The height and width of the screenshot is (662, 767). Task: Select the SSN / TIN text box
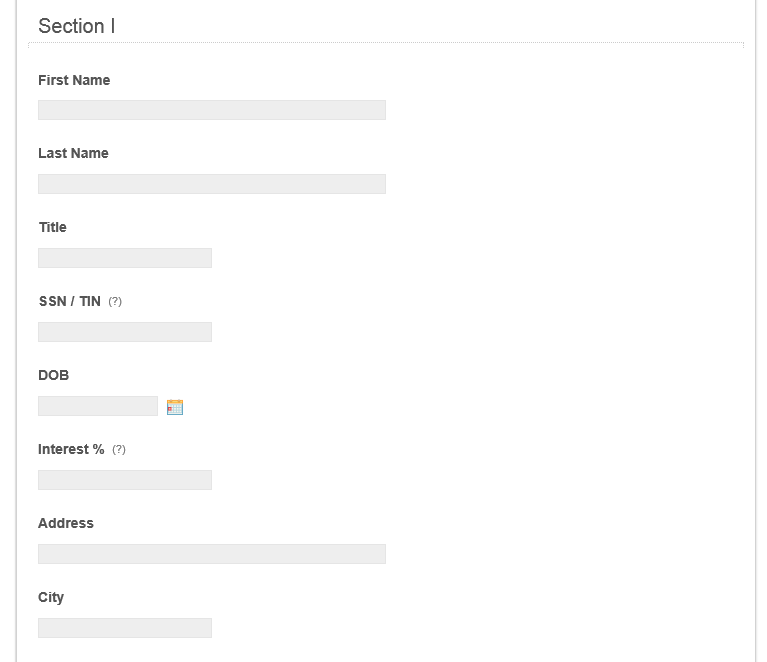click(125, 332)
